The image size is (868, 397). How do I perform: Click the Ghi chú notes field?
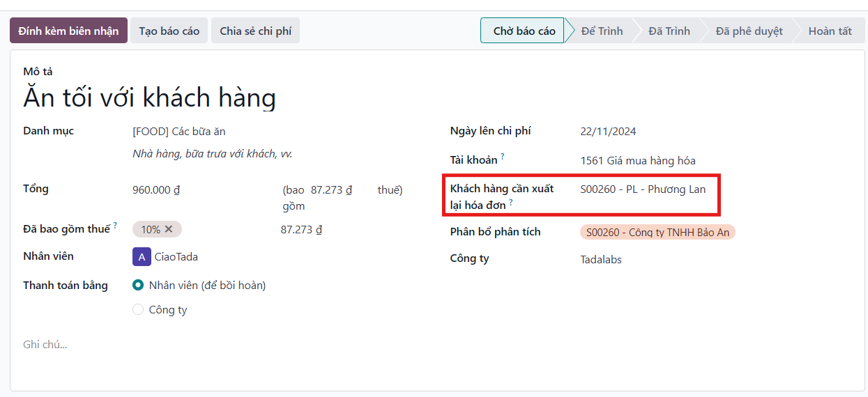[x=45, y=345]
